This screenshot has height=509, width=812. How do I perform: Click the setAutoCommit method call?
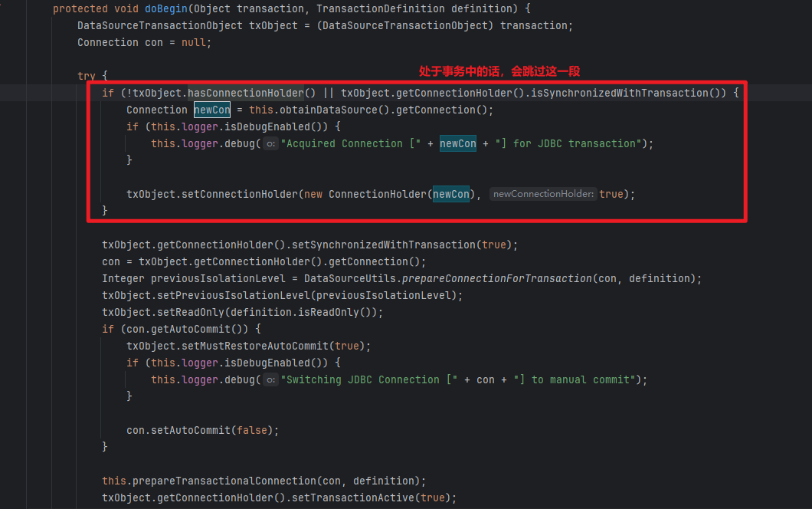[191, 430]
